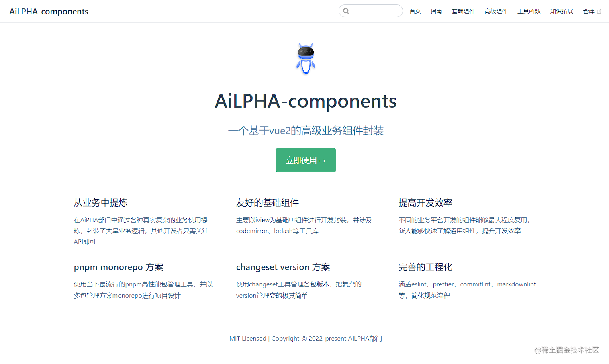This screenshot has width=609, height=364.
Task: Click the tagline 一个基于vue2的高级业务组件封装
Action: click(x=306, y=131)
